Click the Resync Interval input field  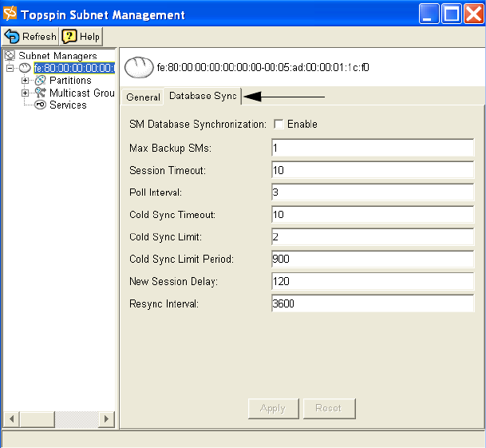pos(373,304)
